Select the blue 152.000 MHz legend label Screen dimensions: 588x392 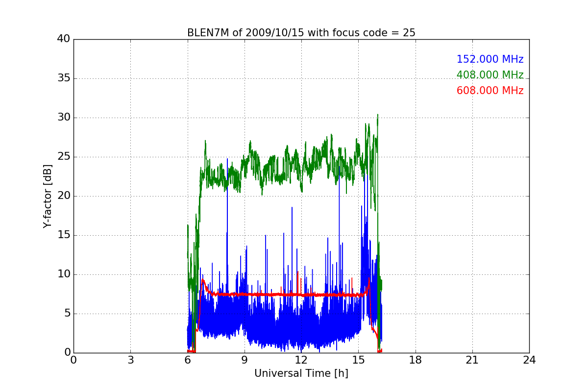[490, 59]
